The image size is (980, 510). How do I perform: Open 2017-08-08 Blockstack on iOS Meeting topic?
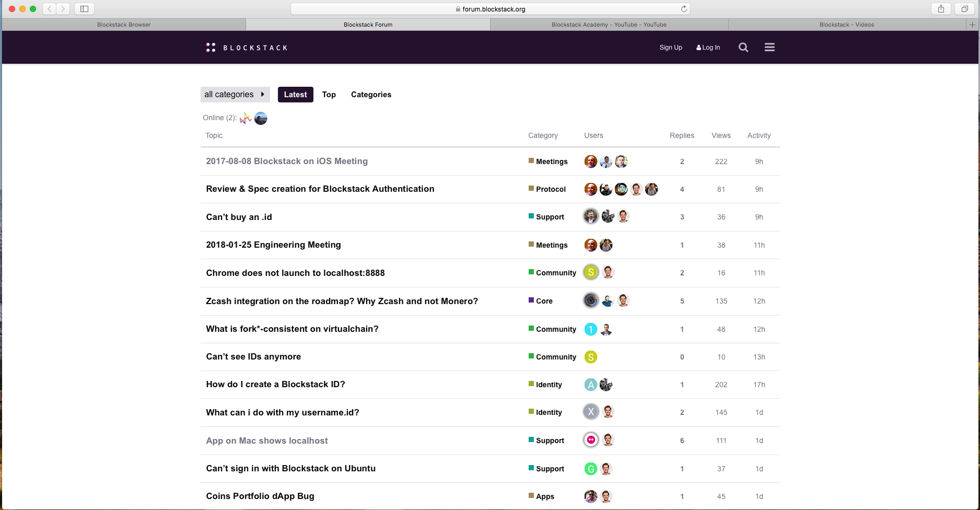click(x=287, y=161)
